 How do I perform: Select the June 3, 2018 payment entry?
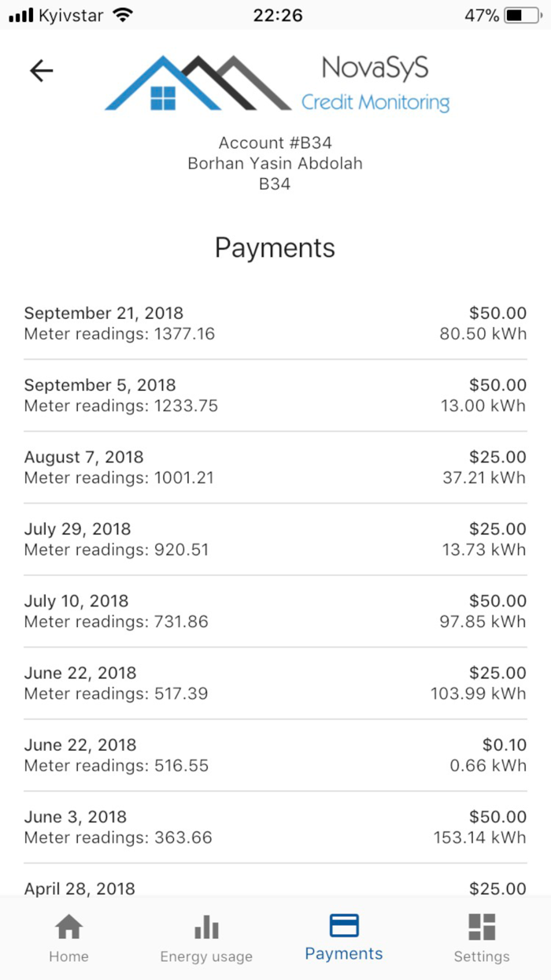(x=275, y=826)
